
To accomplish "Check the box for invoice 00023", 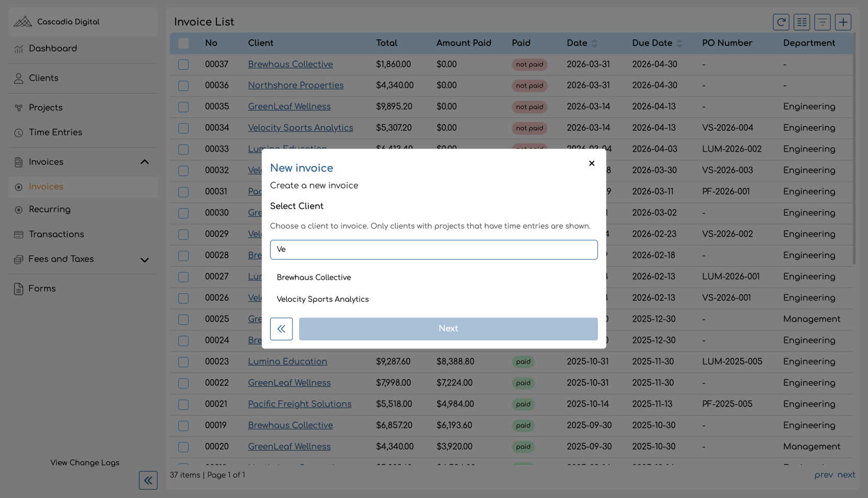I will point(183,362).
